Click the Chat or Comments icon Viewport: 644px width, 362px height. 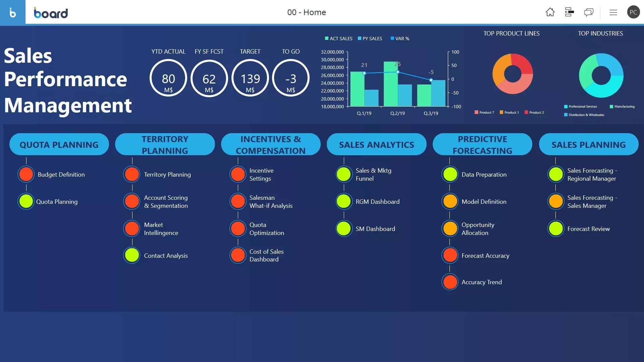(x=588, y=12)
